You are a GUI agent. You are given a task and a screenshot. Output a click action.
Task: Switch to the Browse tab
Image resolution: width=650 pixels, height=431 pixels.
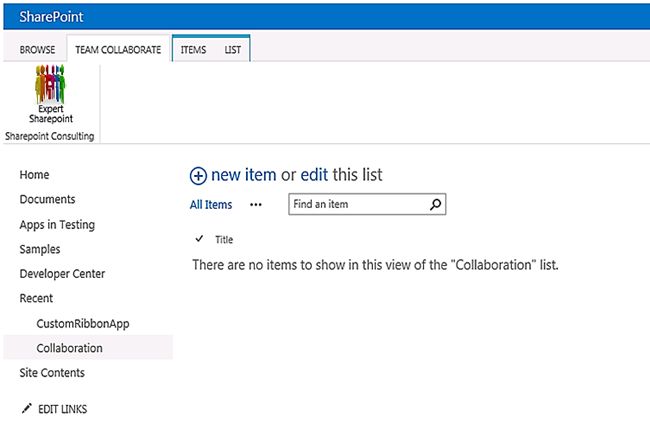tap(37, 49)
